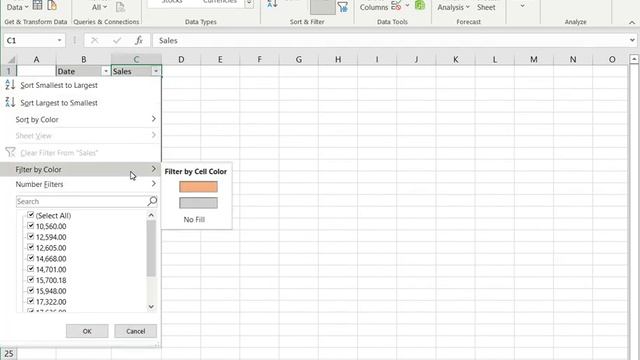Click the formula bar cancel X icon
The image size is (640, 360).
point(94,40)
